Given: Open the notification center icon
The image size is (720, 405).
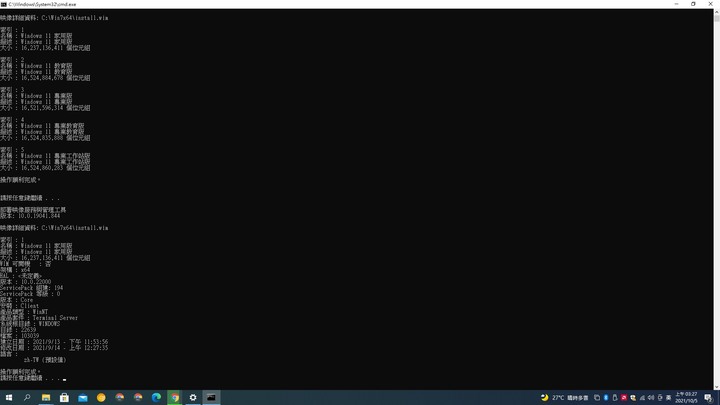Looking at the screenshot, I should pos(709,398).
